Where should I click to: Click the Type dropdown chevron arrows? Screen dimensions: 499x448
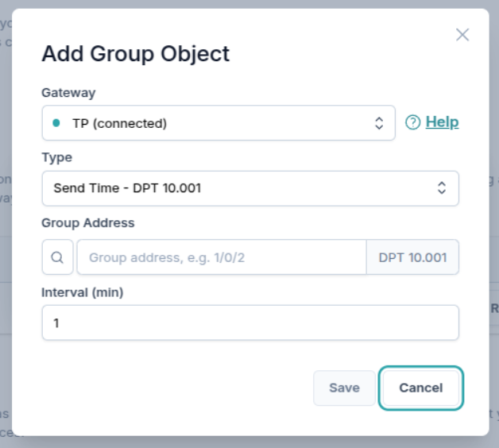click(443, 188)
